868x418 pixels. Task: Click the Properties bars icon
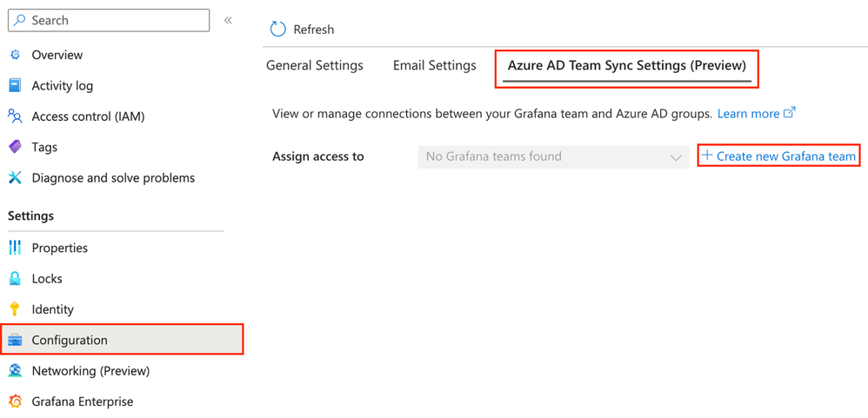pyautogui.click(x=15, y=248)
